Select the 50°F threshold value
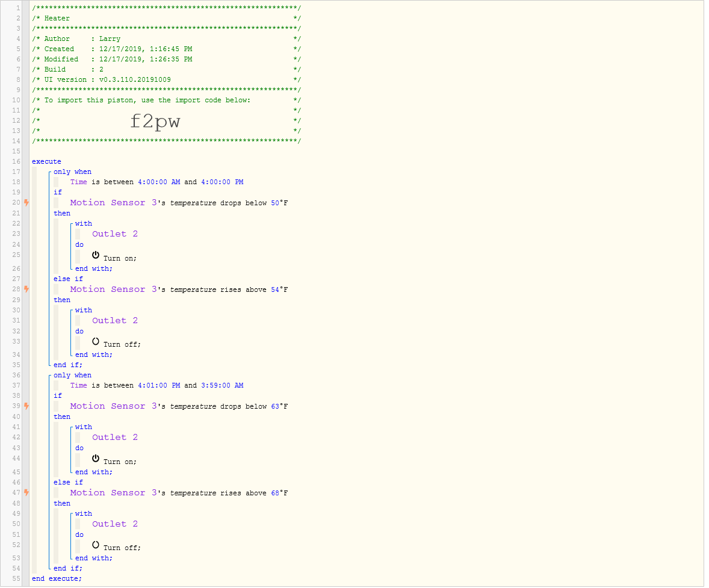Screen dimensions: 709x588 [x=279, y=203]
